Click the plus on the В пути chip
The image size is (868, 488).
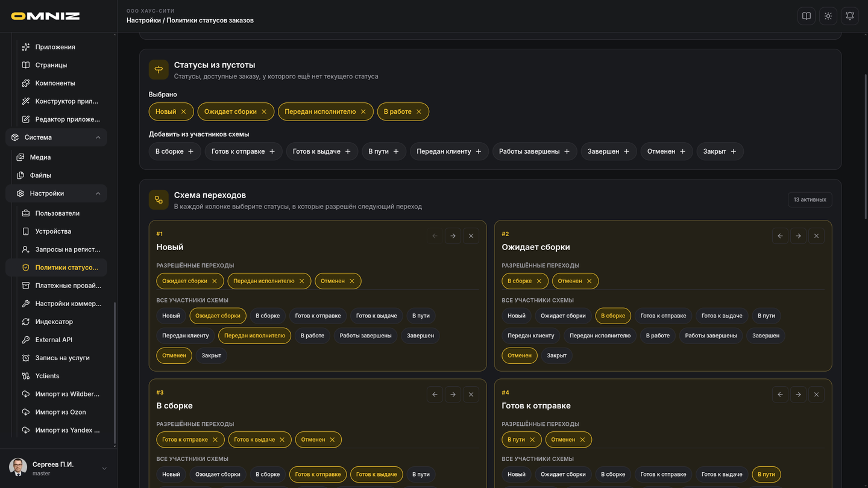[396, 151]
